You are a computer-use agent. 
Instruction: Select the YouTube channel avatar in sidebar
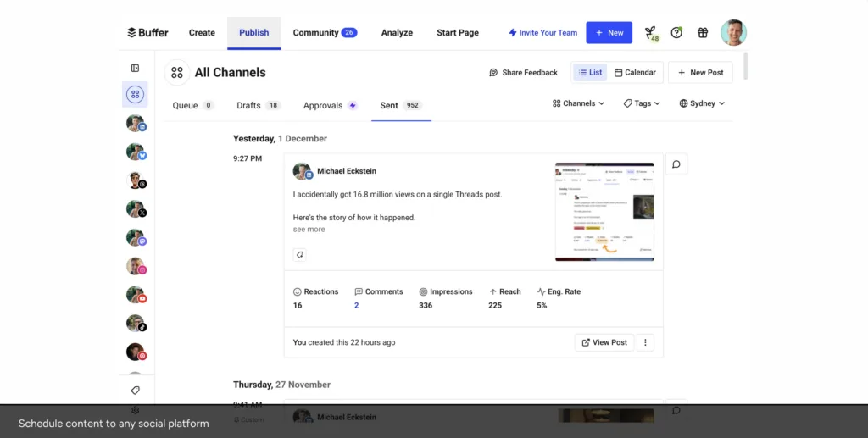click(x=136, y=295)
